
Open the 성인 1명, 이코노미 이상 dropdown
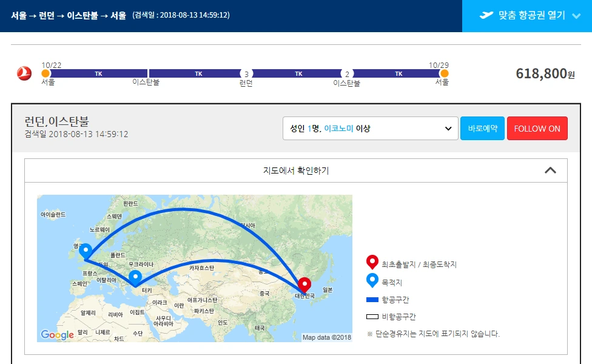(x=371, y=128)
